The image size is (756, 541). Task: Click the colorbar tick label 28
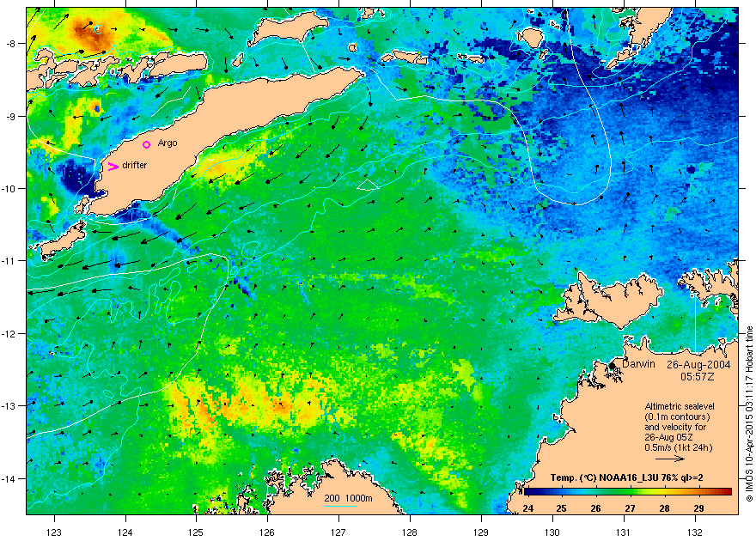pos(664,508)
